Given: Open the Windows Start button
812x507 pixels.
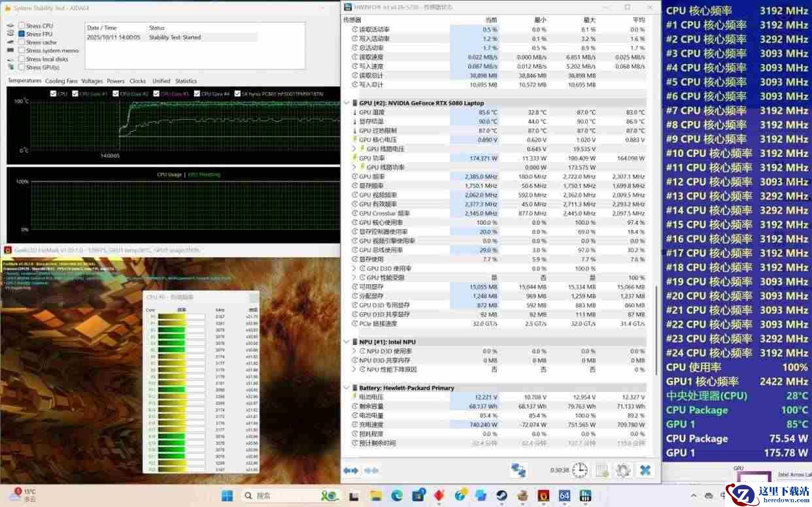Looking at the screenshot, I should [226, 496].
